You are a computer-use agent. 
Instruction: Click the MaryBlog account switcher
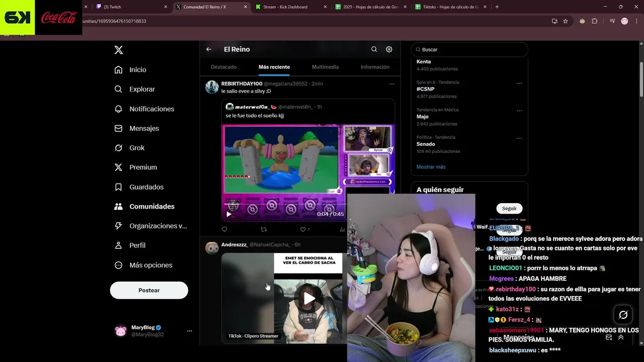tap(153, 331)
